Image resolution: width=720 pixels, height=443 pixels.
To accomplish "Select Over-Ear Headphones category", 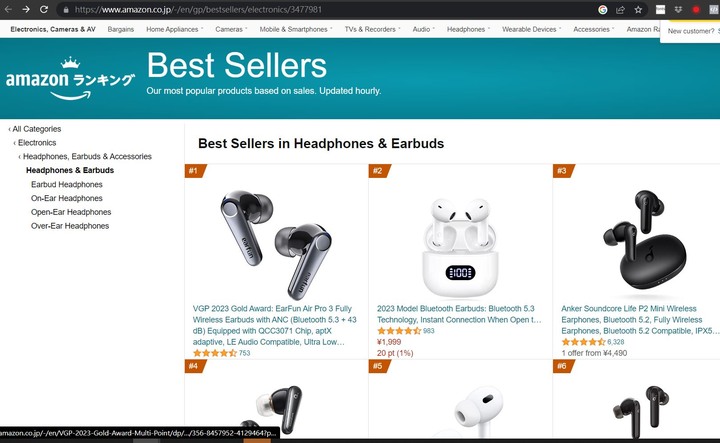I will tap(70, 226).
